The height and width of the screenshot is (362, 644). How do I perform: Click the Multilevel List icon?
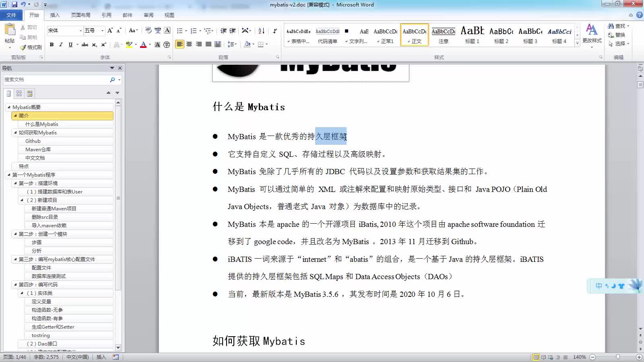point(207,31)
